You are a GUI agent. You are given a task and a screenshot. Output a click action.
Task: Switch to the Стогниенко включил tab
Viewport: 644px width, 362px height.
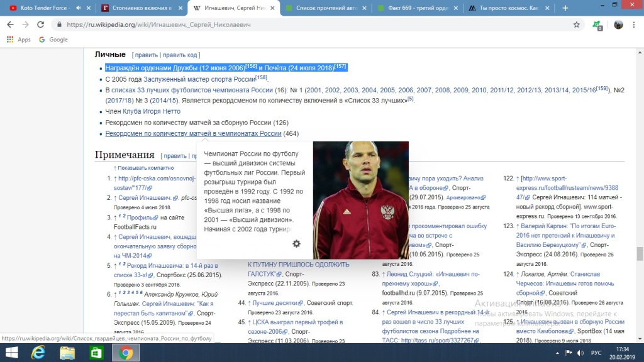[x=141, y=8]
